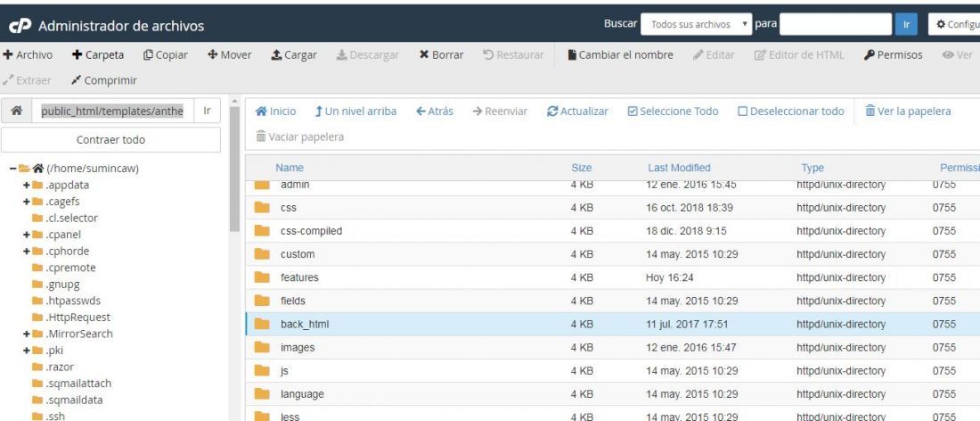Expand the .cagefs tree folder
The height and width of the screenshot is (421, 980).
point(26,202)
